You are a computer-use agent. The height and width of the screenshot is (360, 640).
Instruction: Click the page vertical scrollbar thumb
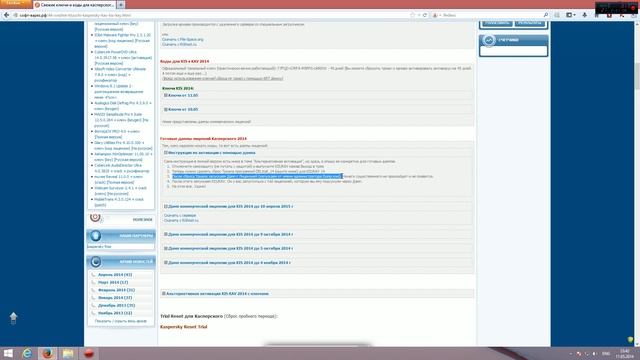pos(637,76)
